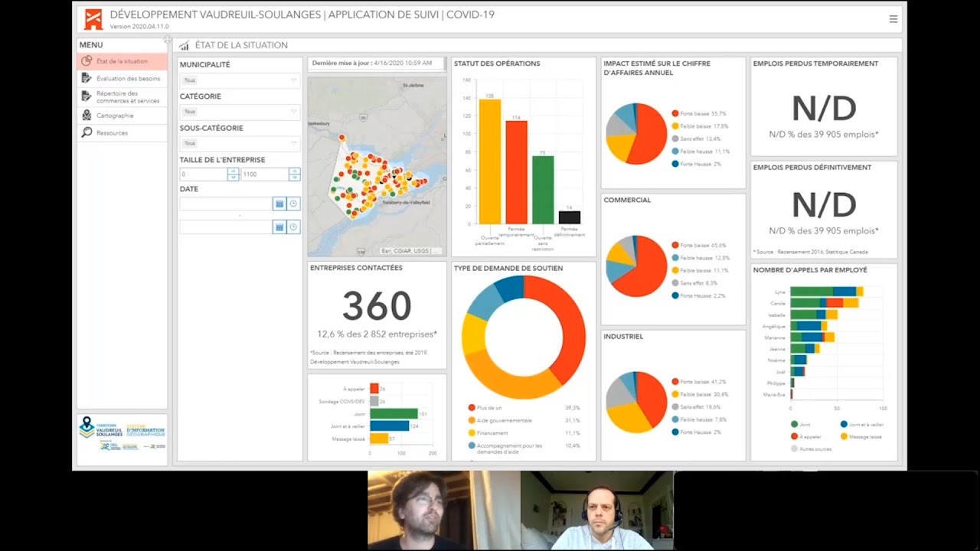Toggle Faible baisse 17,8% legend in annual impact chart
Viewport: 980px width, 551px height.
(x=700, y=126)
